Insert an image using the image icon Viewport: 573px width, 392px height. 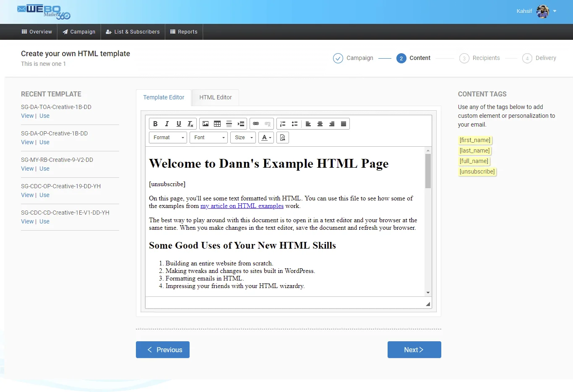tap(206, 124)
